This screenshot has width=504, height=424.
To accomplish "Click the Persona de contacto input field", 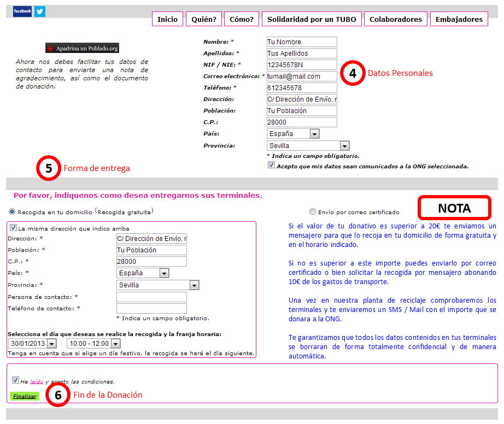I will click(x=151, y=297).
